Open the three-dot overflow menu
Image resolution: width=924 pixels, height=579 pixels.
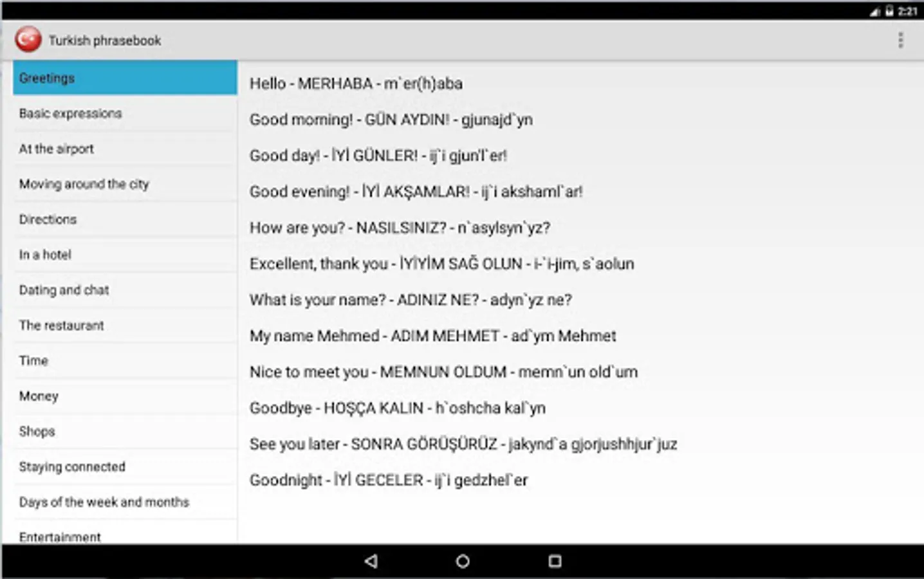tap(900, 40)
